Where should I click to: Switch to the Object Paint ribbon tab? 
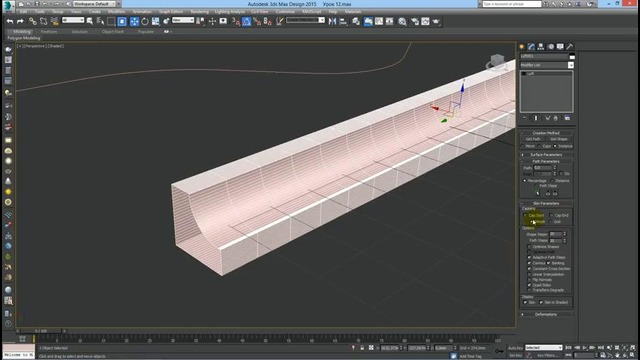click(x=113, y=31)
